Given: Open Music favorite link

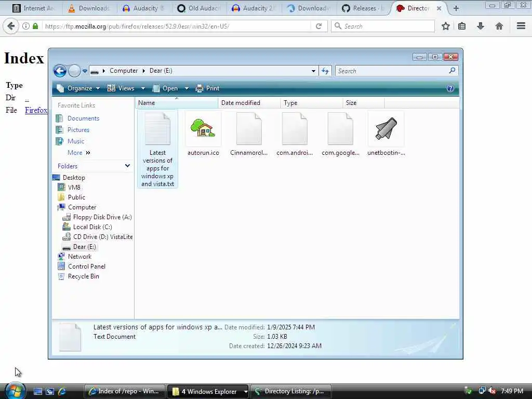Looking at the screenshot, I should [76, 141].
